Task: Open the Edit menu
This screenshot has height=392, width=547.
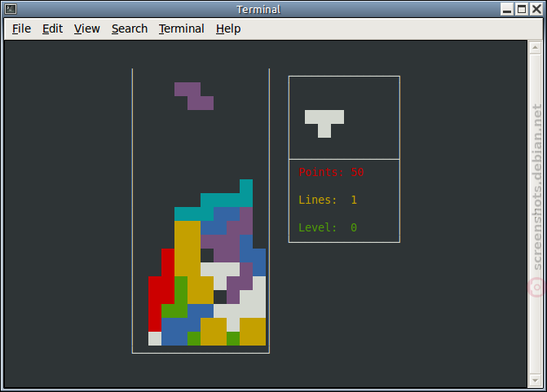Action: [x=52, y=29]
